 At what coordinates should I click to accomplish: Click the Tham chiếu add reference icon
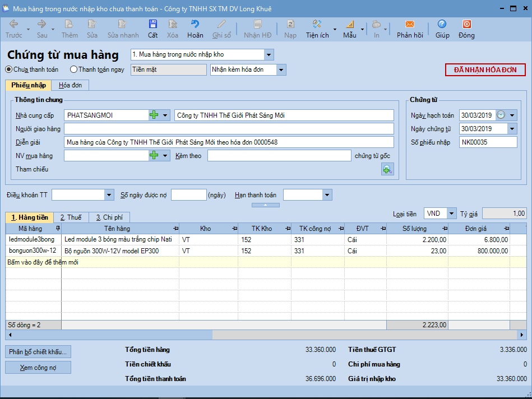click(x=387, y=170)
